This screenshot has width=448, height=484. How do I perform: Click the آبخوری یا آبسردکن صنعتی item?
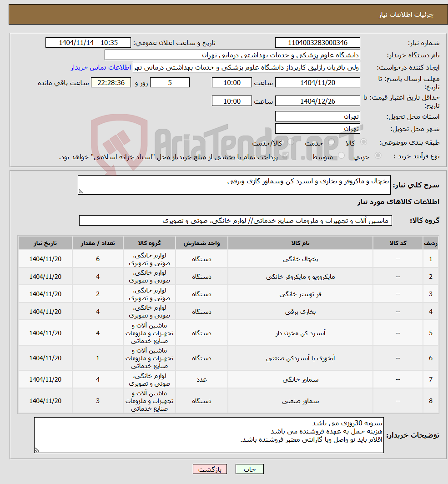(x=300, y=358)
